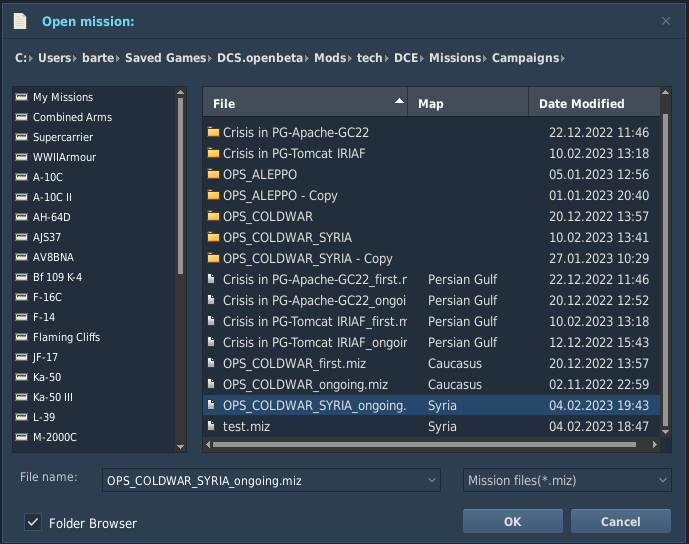The width and height of the screenshot is (689, 544).
Task: Click the drive icon beside My Missions
Action: click(x=21, y=97)
